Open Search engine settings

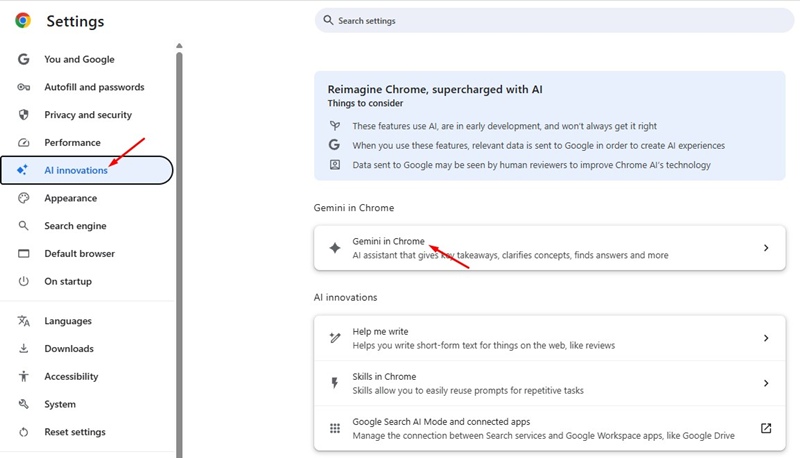87,225
